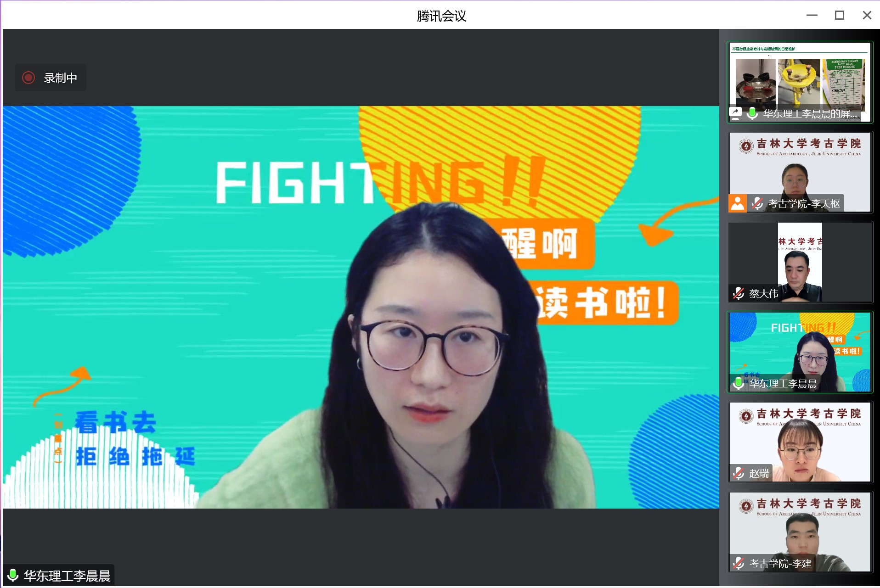Click the red recording indicator icon

coord(28,78)
